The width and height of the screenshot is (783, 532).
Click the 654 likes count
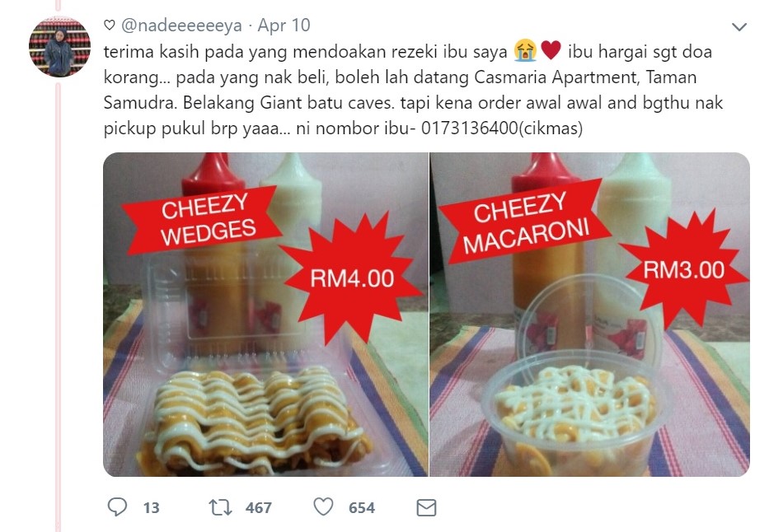click(362, 508)
